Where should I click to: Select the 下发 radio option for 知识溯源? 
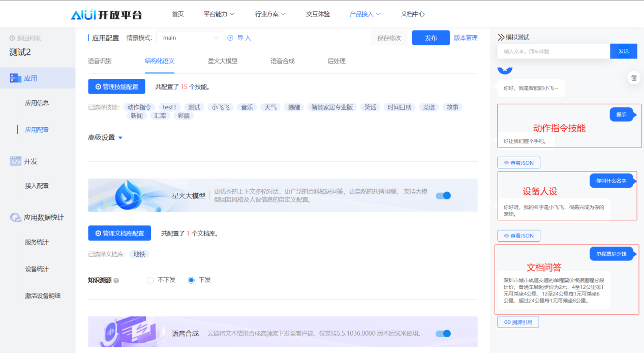pos(191,280)
